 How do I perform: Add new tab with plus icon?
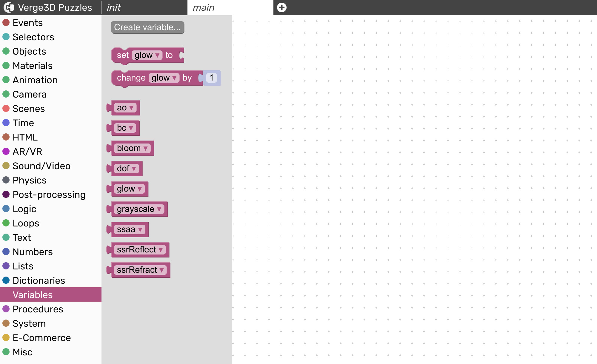click(281, 7)
